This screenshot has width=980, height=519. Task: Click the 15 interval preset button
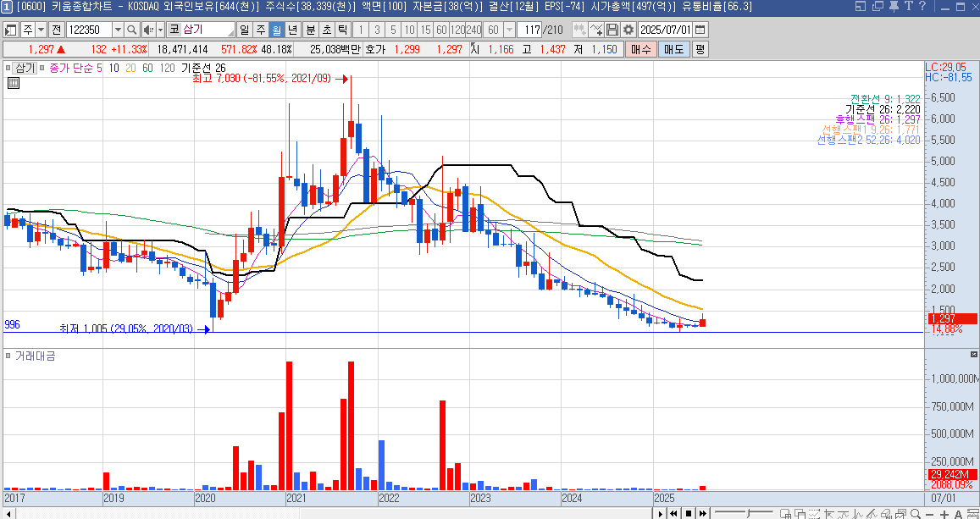[x=425, y=30]
